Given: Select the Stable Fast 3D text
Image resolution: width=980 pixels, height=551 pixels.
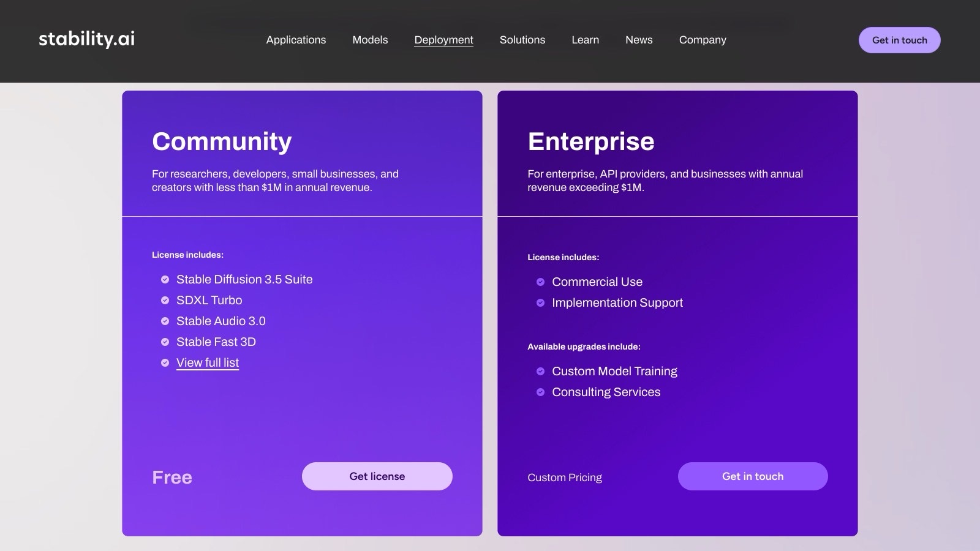Looking at the screenshot, I should 216,342.
